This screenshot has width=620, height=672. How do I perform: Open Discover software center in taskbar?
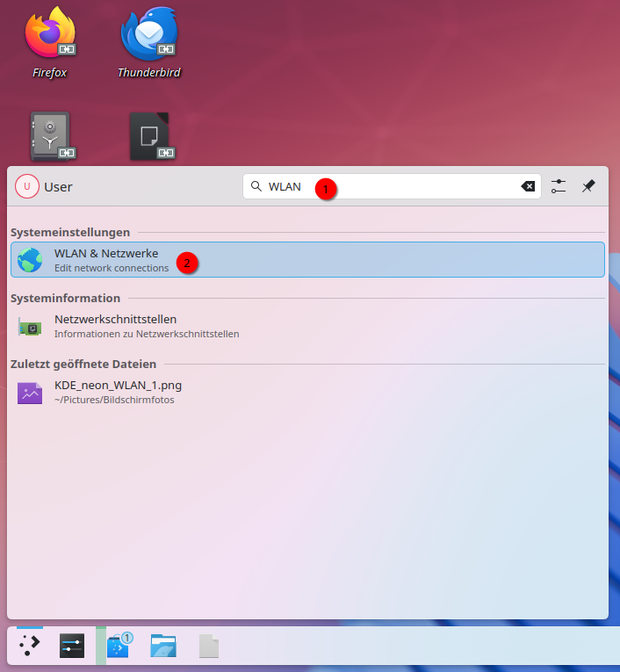pyautogui.click(x=118, y=647)
